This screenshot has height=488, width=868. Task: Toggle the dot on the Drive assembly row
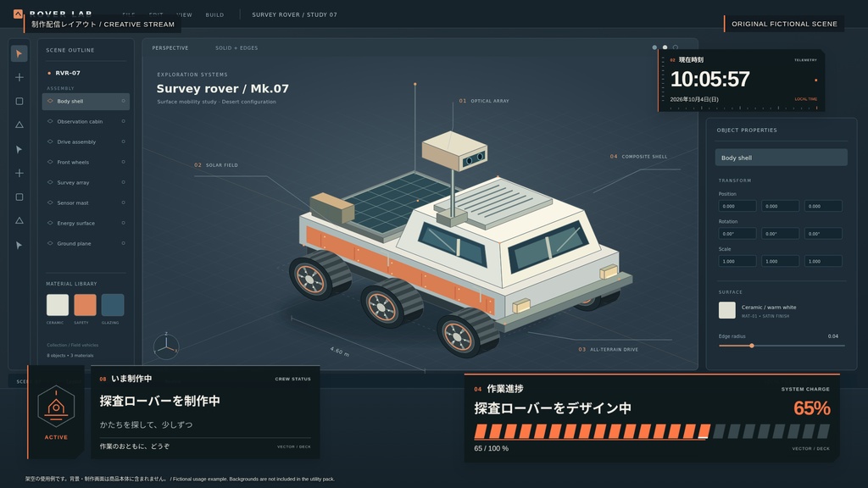pyautogui.click(x=123, y=141)
